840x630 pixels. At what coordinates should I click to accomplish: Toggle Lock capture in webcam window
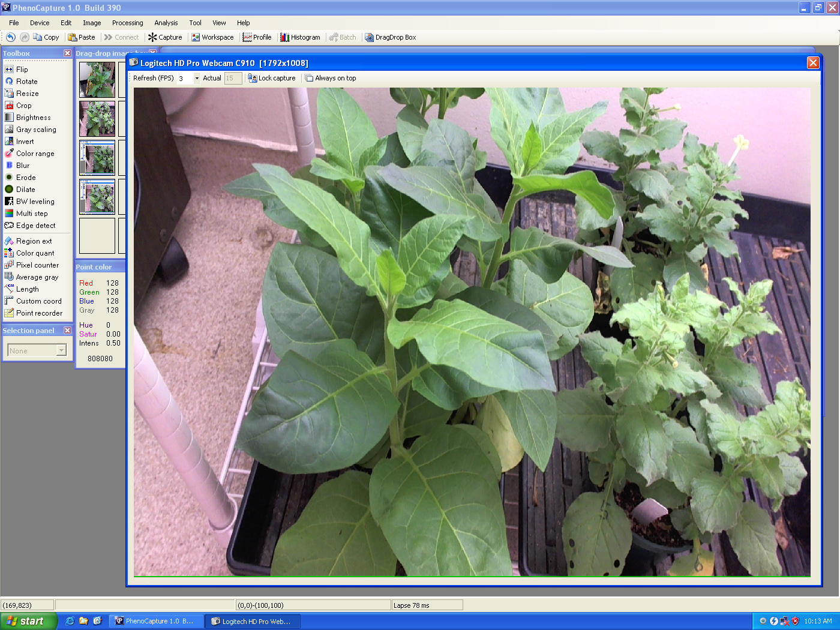point(272,78)
